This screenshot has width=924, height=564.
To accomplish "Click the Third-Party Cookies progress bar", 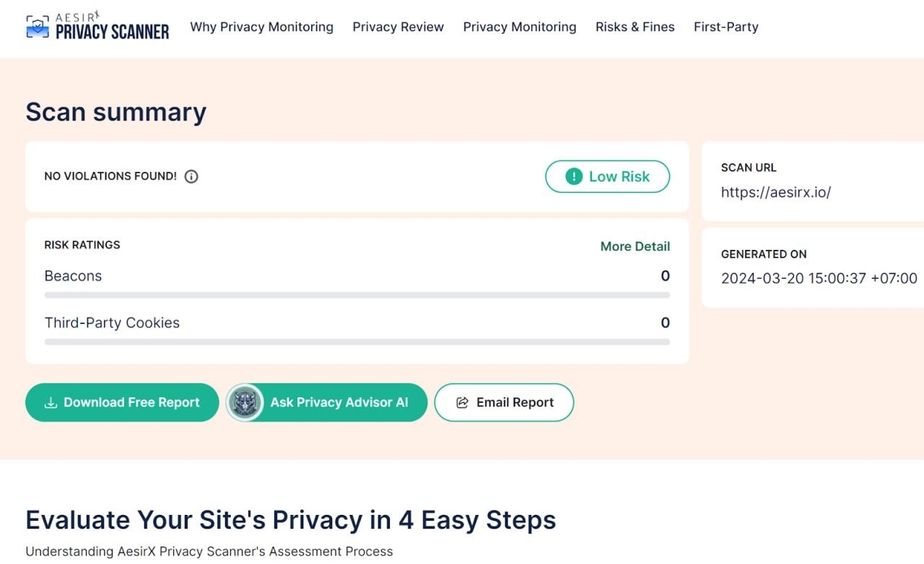I will pyautogui.click(x=357, y=342).
